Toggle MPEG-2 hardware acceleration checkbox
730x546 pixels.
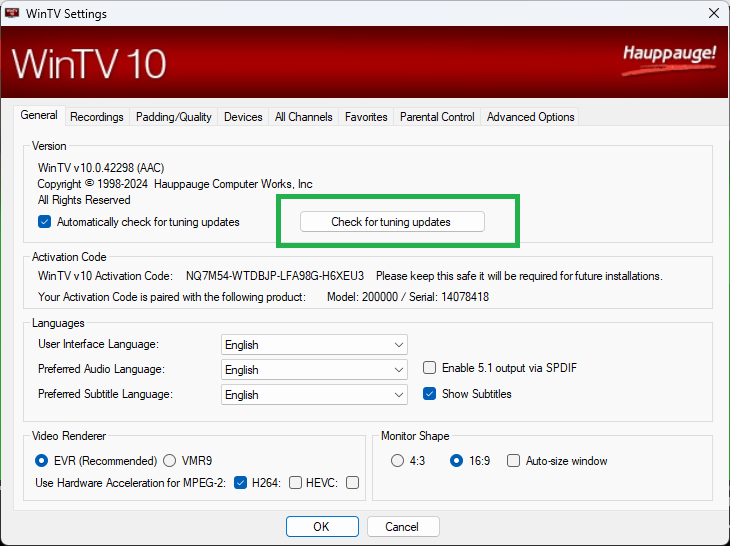click(x=240, y=483)
